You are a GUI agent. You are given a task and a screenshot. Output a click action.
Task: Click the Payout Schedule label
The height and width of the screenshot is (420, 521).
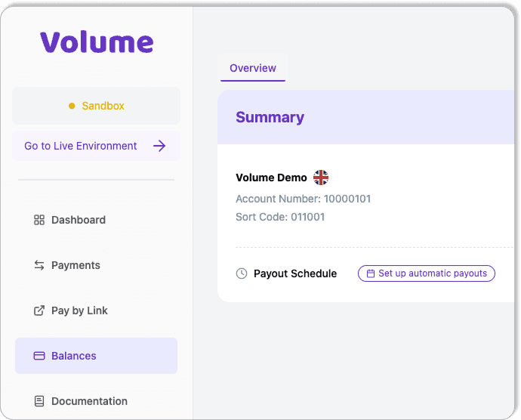coord(295,273)
